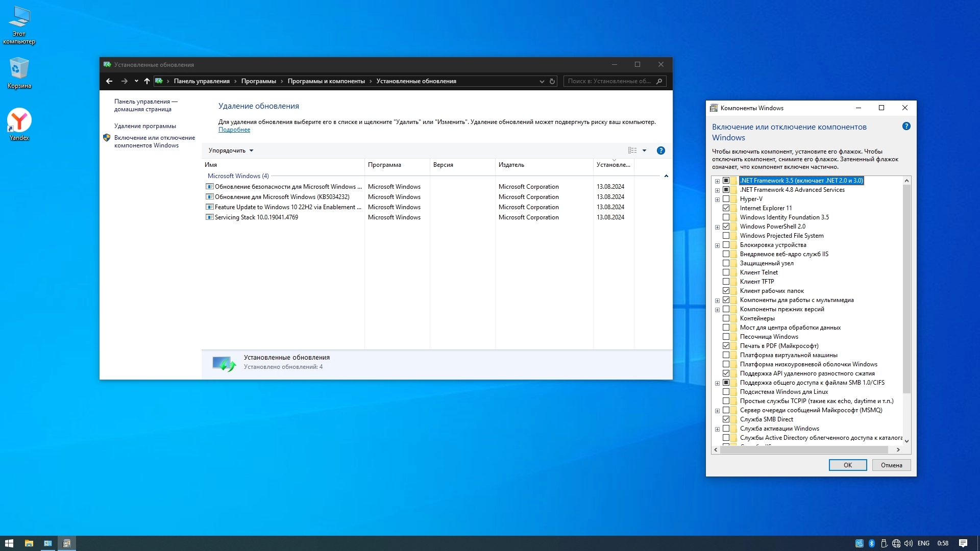The height and width of the screenshot is (551, 980).
Task: Click the view layout options icon
Action: pos(632,151)
